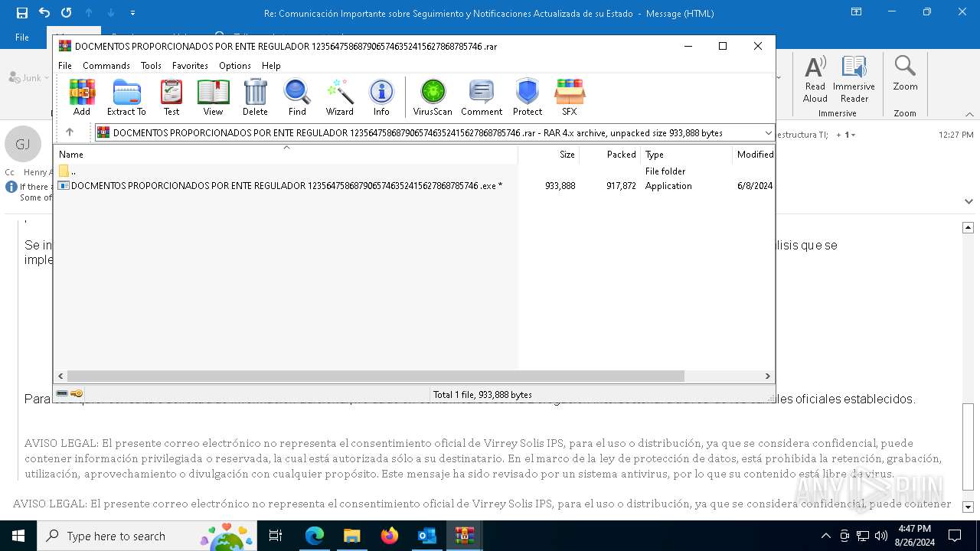The image size is (980, 551).
Task: Sort by the Type column header
Action: pyautogui.click(x=686, y=154)
